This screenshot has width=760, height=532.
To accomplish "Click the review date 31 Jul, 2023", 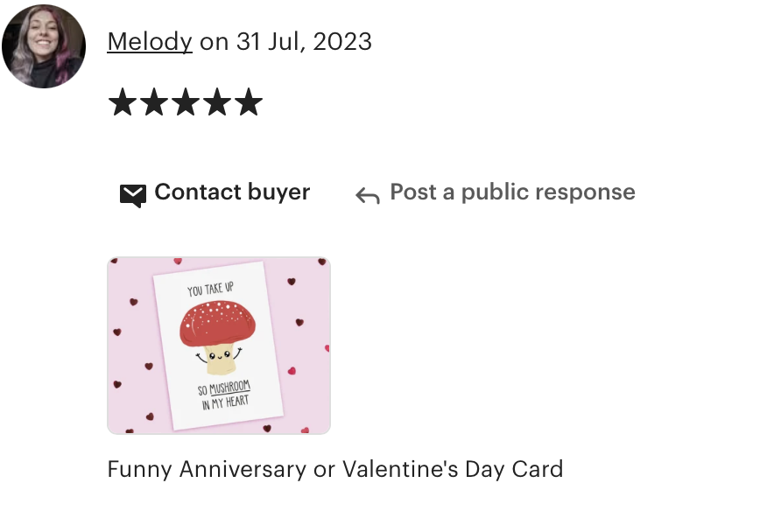I will [x=304, y=42].
